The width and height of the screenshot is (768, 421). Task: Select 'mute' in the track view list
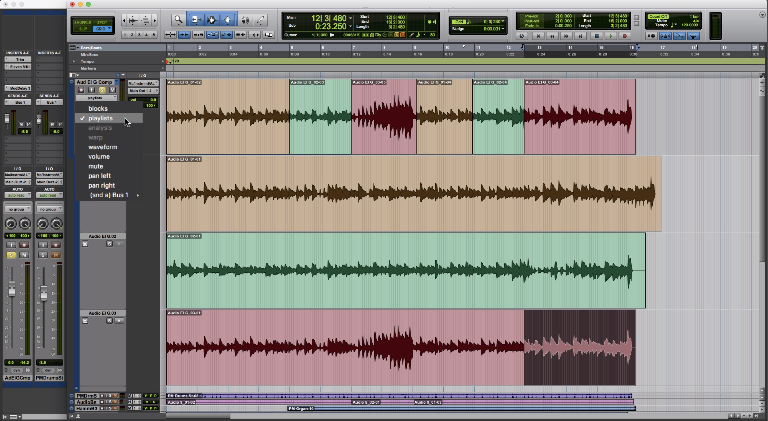95,166
